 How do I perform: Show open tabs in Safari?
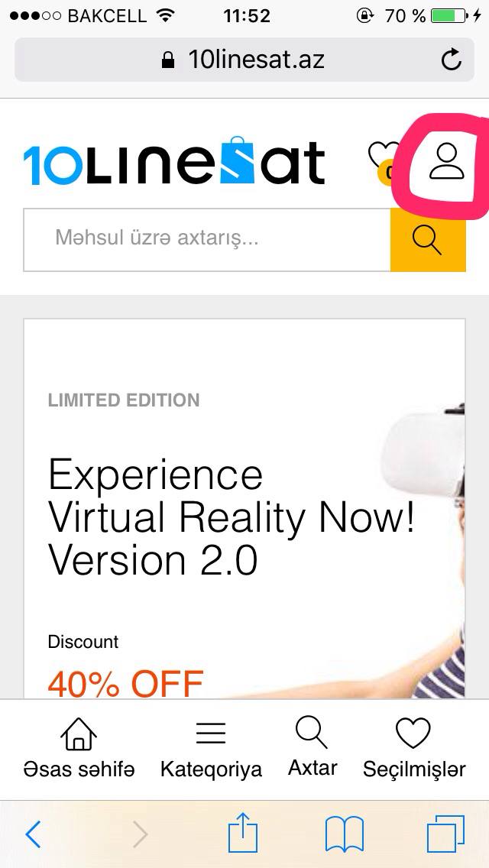click(x=445, y=834)
